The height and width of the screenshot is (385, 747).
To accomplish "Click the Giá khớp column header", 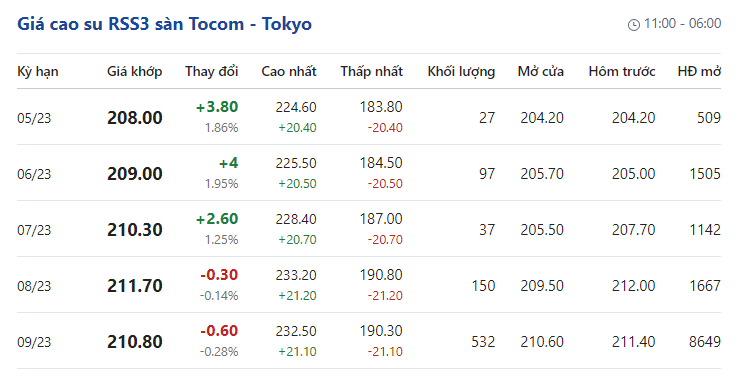I will 135,71.
